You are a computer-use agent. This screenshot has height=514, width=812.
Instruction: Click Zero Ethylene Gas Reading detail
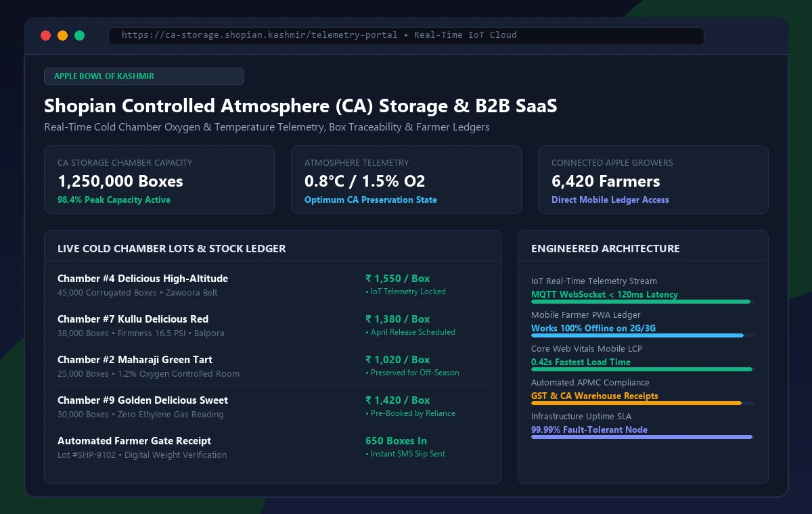(171, 415)
